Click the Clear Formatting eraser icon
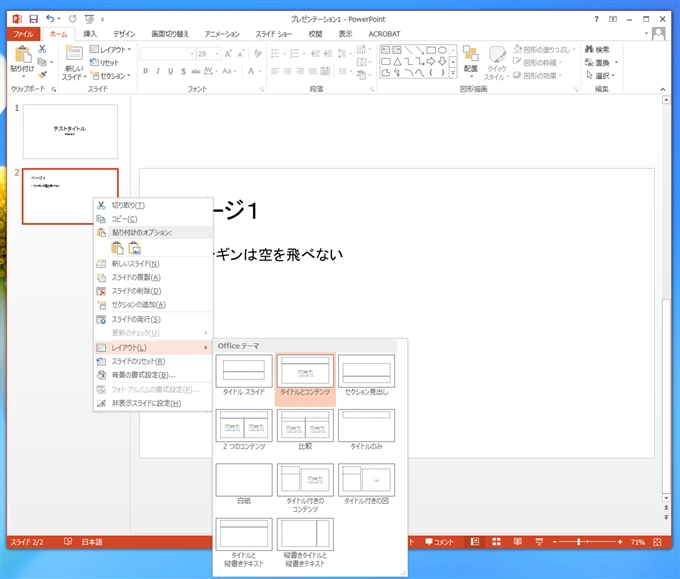Screen dimensions: 680x579 pos(258,53)
